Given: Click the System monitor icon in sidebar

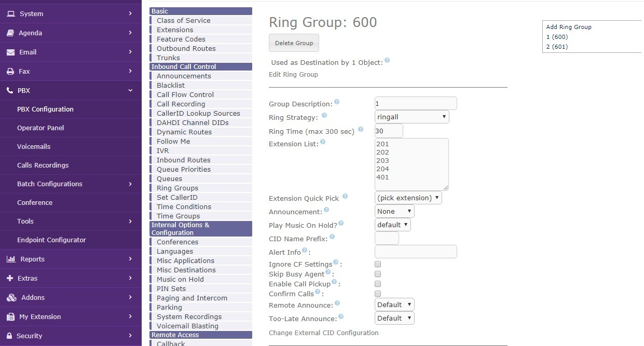Looking at the screenshot, I should tap(10, 13).
